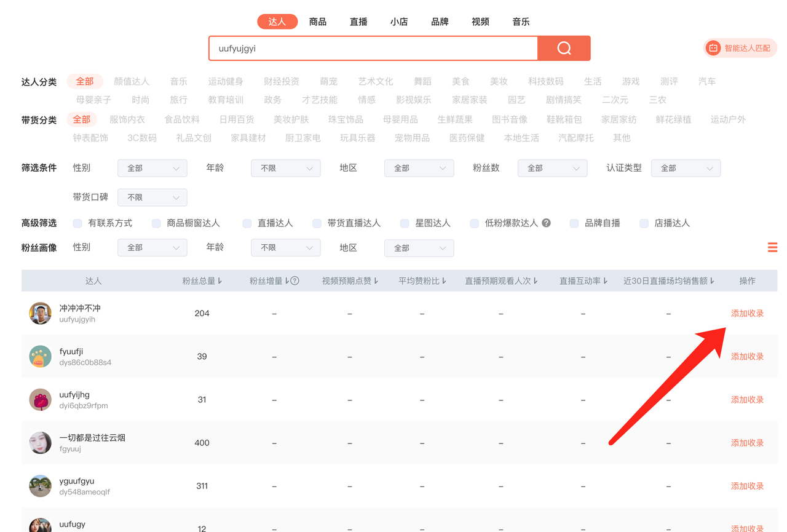Filter by 颜值达人 category
787x532 pixels.
[132, 81]
